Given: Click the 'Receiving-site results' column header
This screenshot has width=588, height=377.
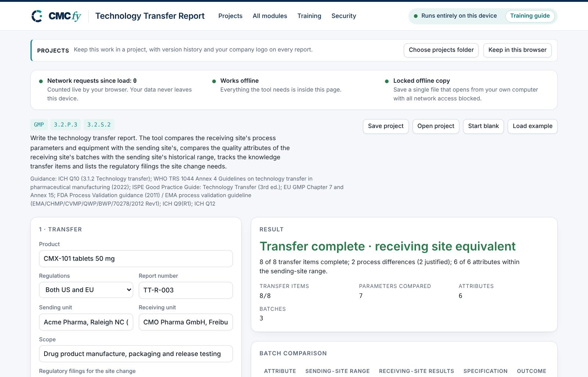Looking at the screenshot, I should (x=416, y=371).
